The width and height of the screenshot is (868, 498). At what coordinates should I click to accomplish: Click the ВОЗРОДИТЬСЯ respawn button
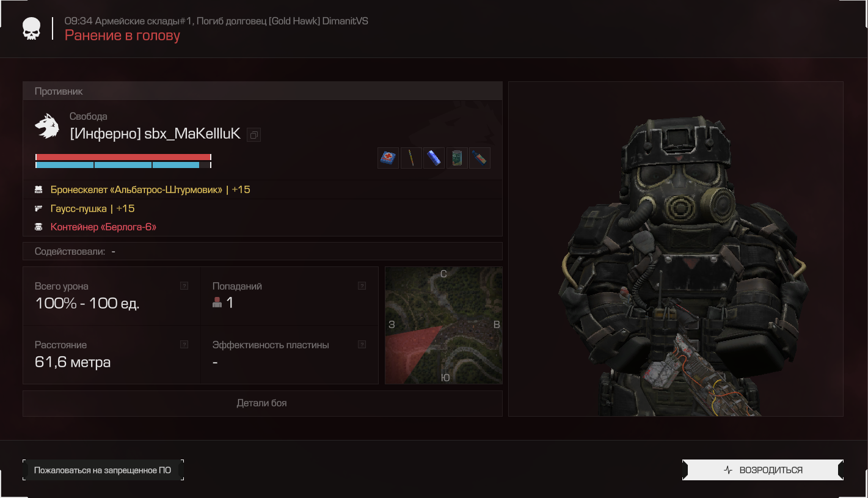coord(763,470)
